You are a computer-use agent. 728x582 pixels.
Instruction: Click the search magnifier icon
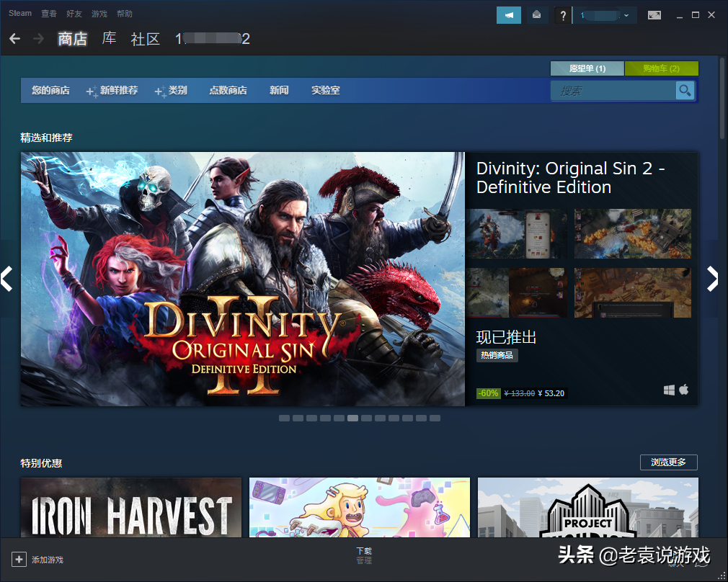tap(684, 90)
